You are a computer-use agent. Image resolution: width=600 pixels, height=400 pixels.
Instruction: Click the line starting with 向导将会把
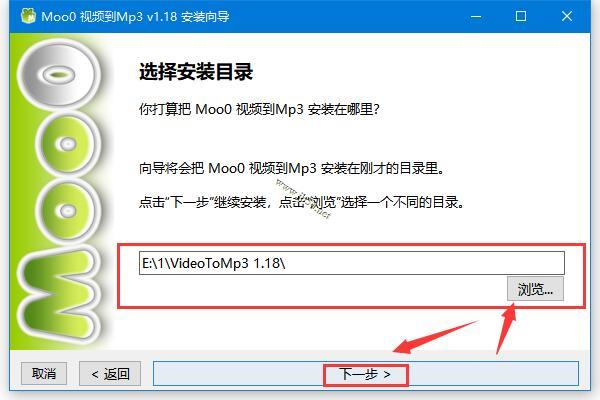click(292, 168)
